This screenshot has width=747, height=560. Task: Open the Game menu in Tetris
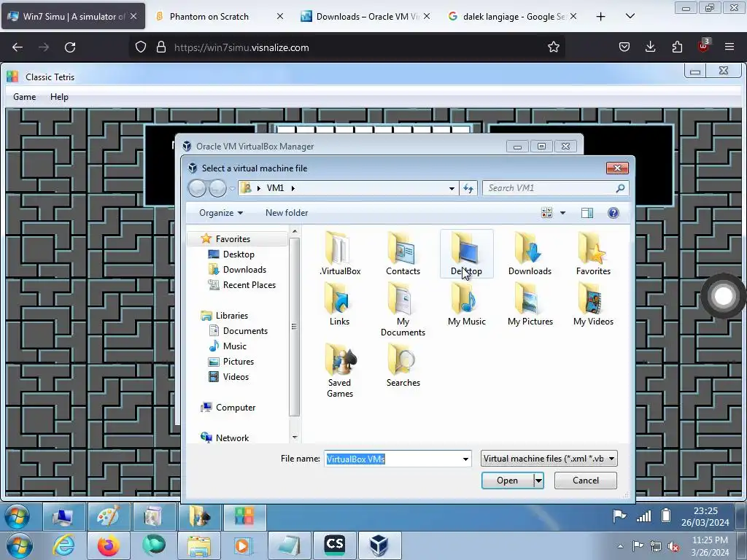24,97
